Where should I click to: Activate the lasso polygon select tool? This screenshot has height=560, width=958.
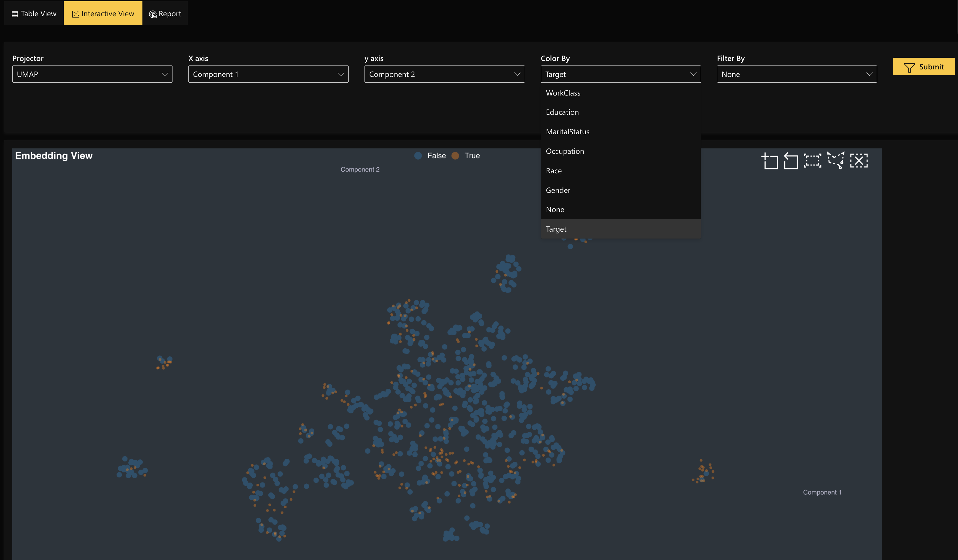836,161
